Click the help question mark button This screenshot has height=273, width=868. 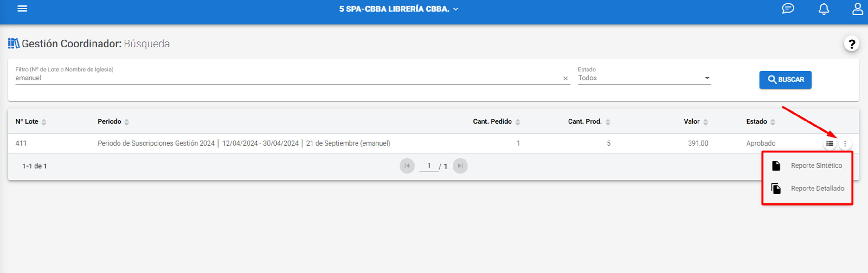(x=852, y=44)
